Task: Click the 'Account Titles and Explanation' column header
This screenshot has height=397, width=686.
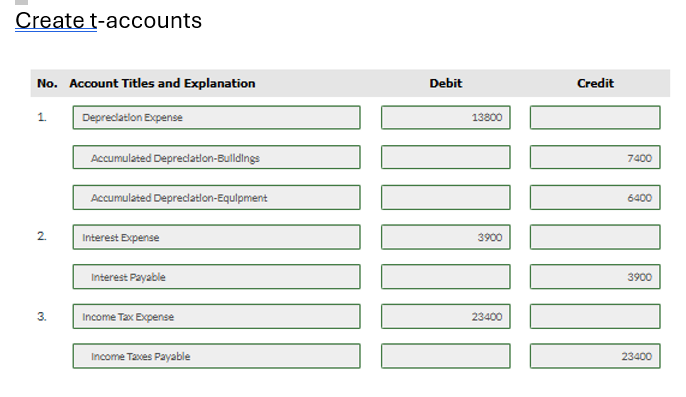Action: [162, 83]
